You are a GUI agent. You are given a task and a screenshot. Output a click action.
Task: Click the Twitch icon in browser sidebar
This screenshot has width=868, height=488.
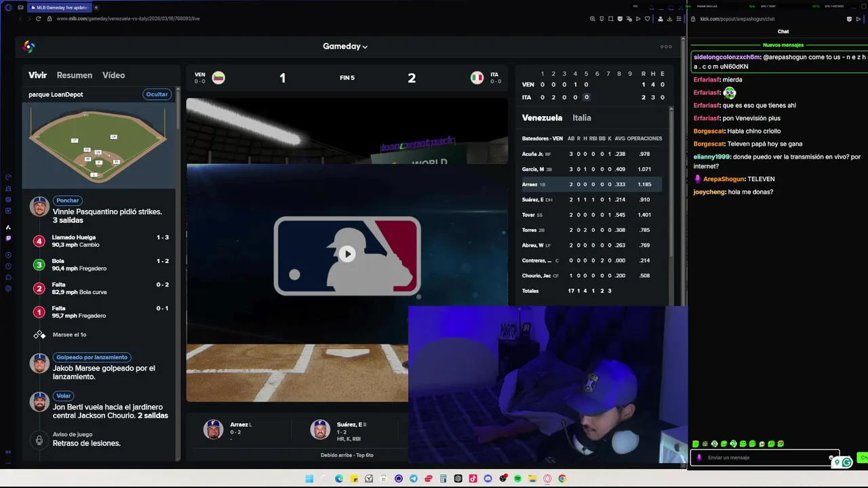click(8, 238)
